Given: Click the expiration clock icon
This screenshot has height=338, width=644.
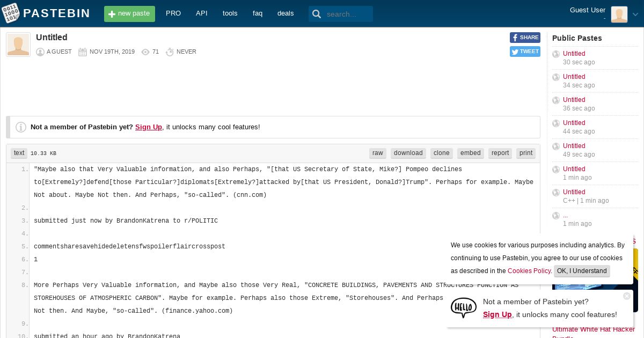Looking at the screenshot, I should coord(170,52).
